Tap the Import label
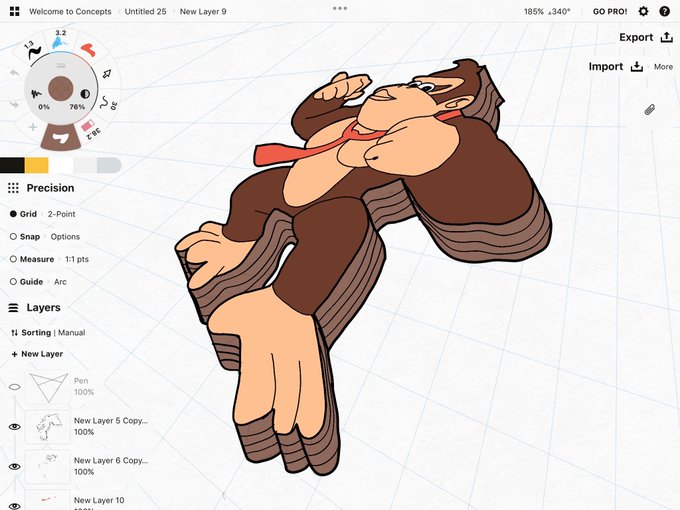Image resolution: width=680 pixels, height=510 pixels. pos(605,66)
